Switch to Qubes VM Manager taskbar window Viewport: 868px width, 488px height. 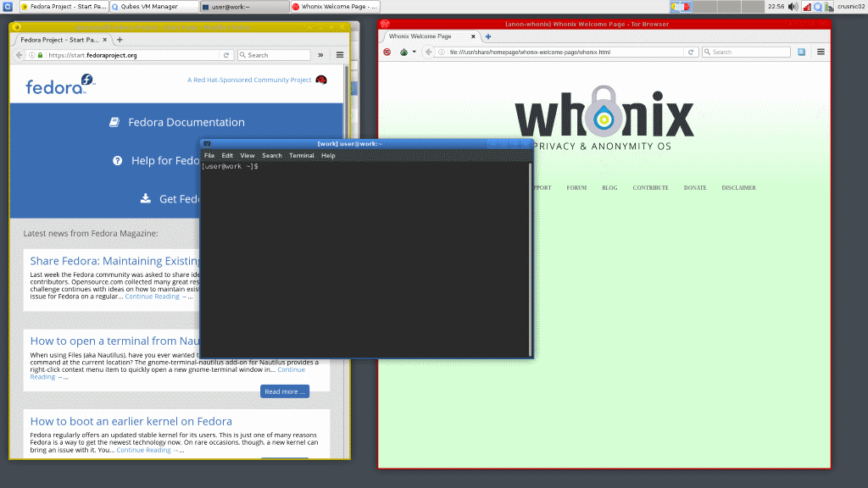(154, 7)
